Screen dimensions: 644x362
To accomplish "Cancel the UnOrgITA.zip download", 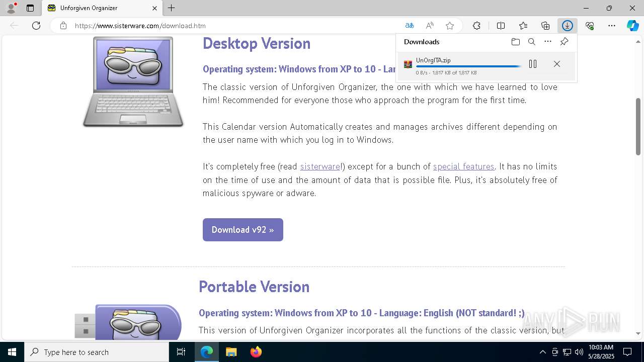I will (x=557, y=64).
